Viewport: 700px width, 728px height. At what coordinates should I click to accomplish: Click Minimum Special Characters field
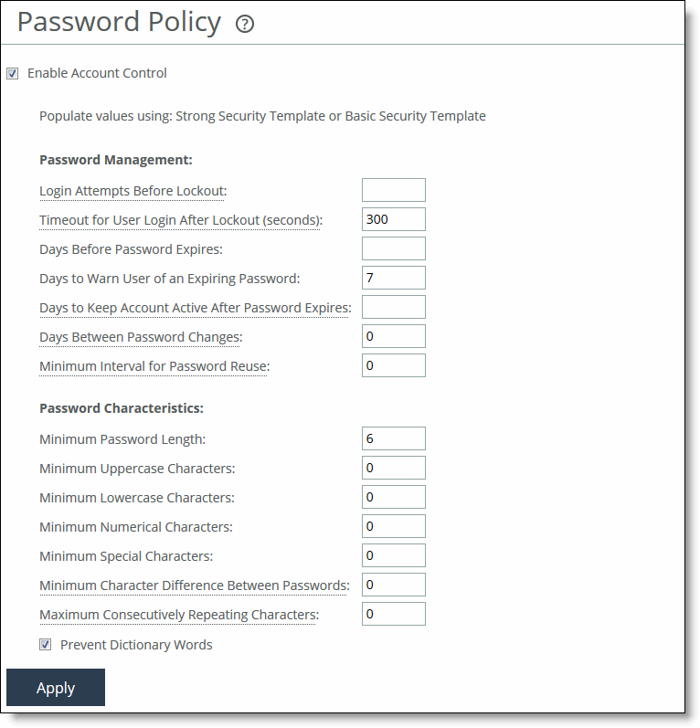393,555
